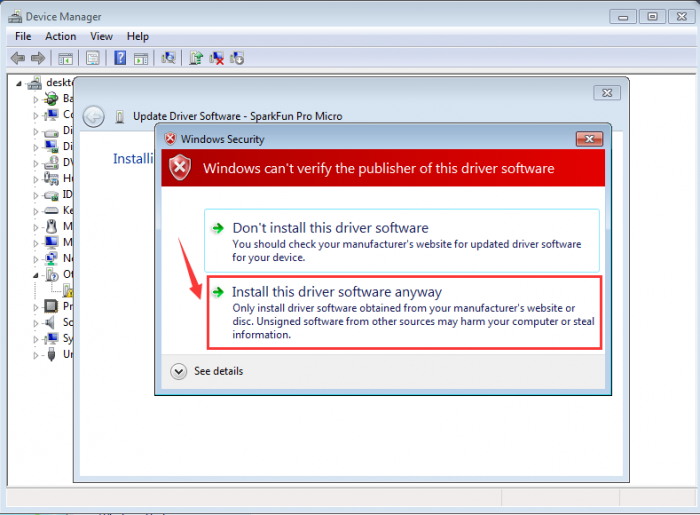
Task: Expand the Disk drives category arrow
Action: [36, 132]
